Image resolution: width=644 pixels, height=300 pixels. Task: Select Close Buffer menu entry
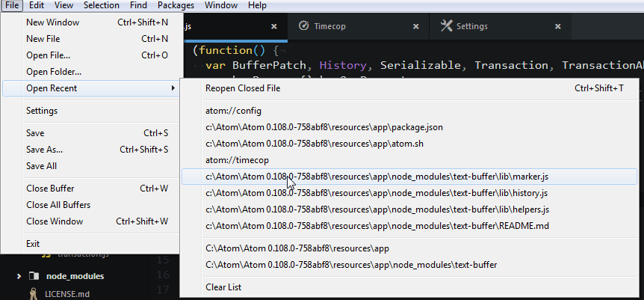click(91, 189)
